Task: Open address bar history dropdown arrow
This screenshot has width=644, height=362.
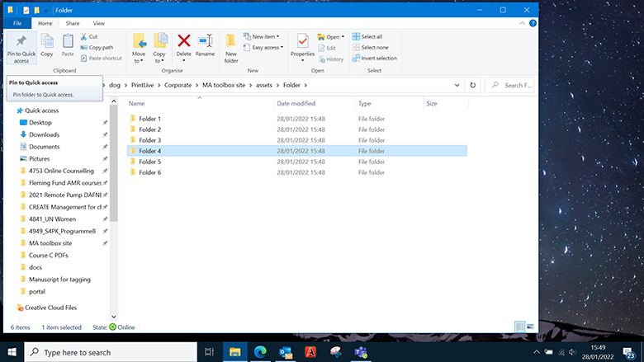Action: 457,85
